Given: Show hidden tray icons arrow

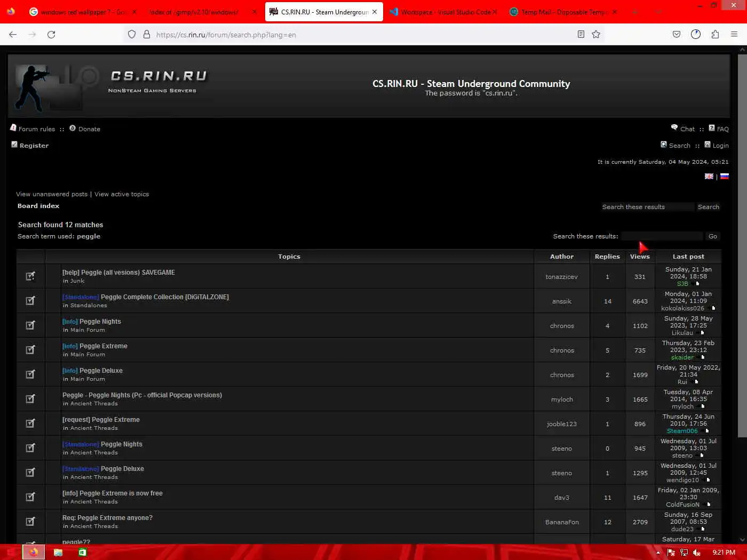Looking at the screenshot, I should (658, 553).
